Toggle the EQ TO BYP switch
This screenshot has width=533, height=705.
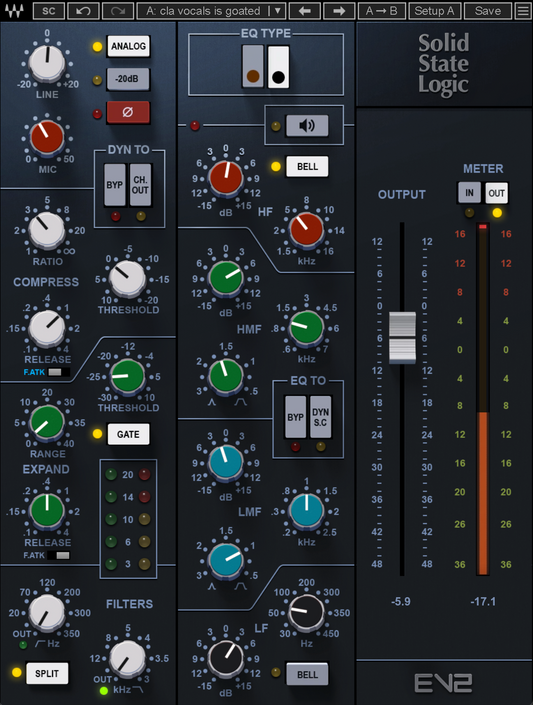tap(296, 417)
